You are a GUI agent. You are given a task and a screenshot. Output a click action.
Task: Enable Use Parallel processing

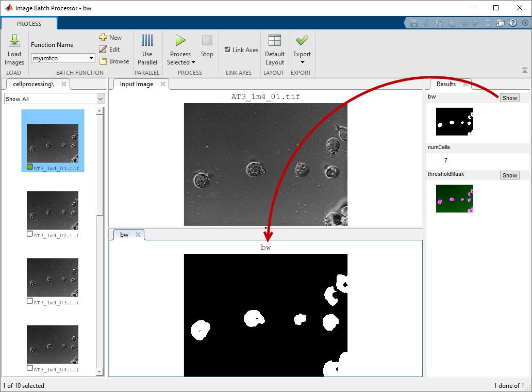[147, 50]
